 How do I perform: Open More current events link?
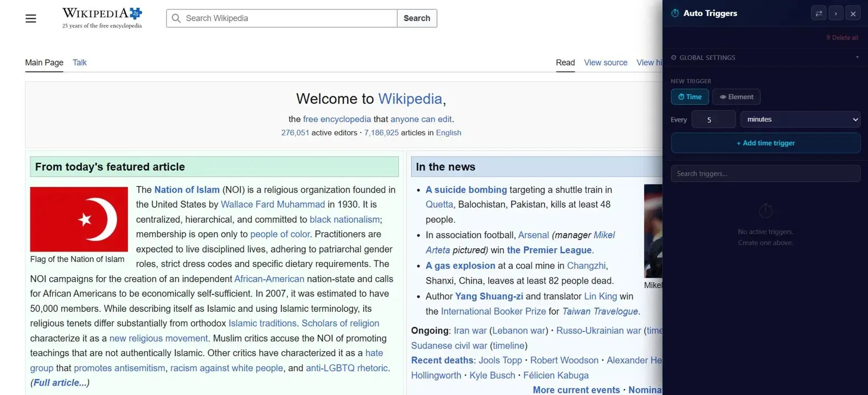[x=576, y=390]
